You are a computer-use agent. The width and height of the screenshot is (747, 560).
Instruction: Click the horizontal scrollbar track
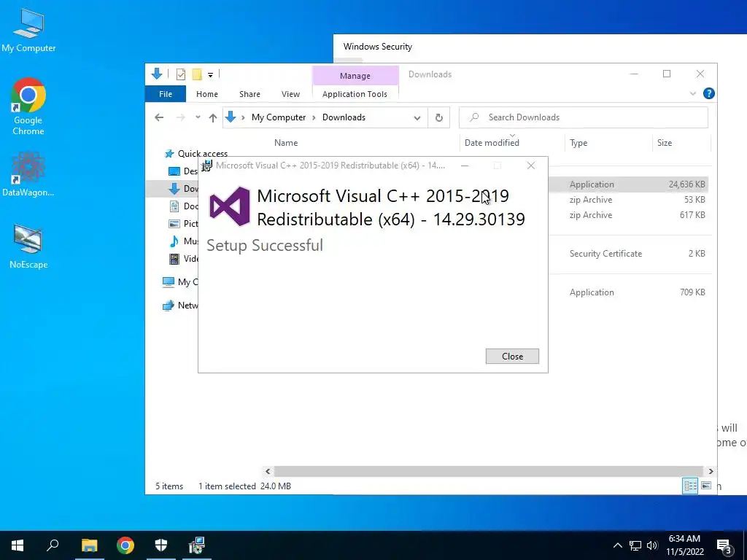click(488, 472)
